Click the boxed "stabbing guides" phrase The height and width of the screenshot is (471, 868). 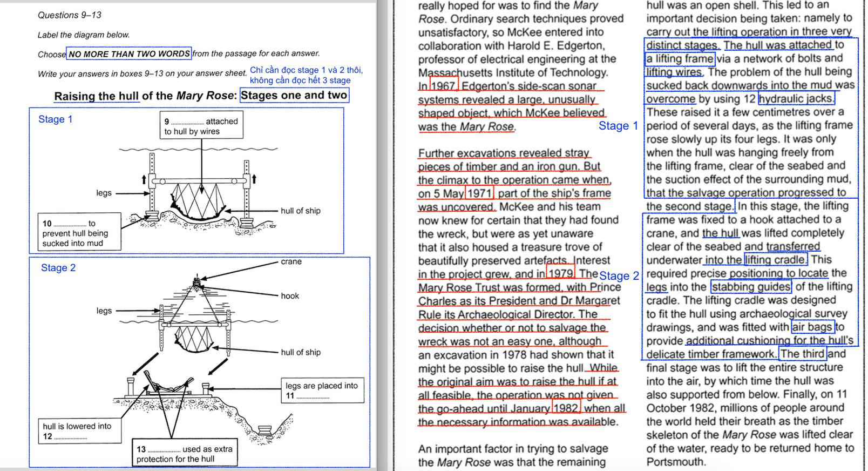point(751,287)
